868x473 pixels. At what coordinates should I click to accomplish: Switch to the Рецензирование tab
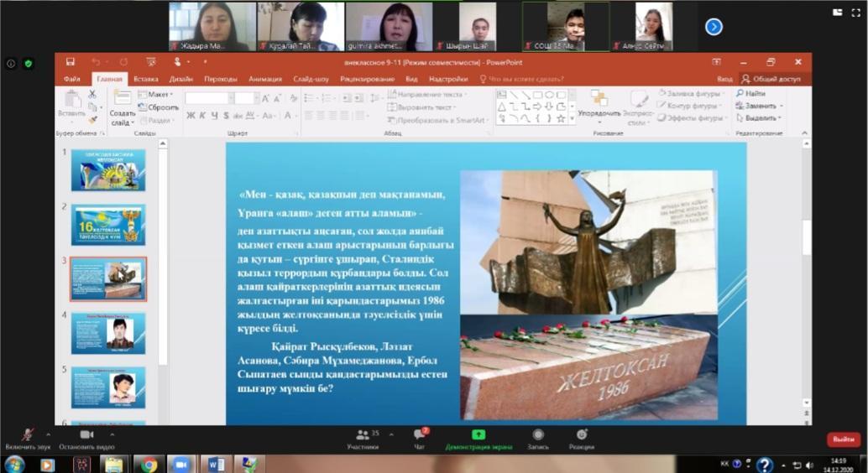pyautogui.click(x=368, y=79)
